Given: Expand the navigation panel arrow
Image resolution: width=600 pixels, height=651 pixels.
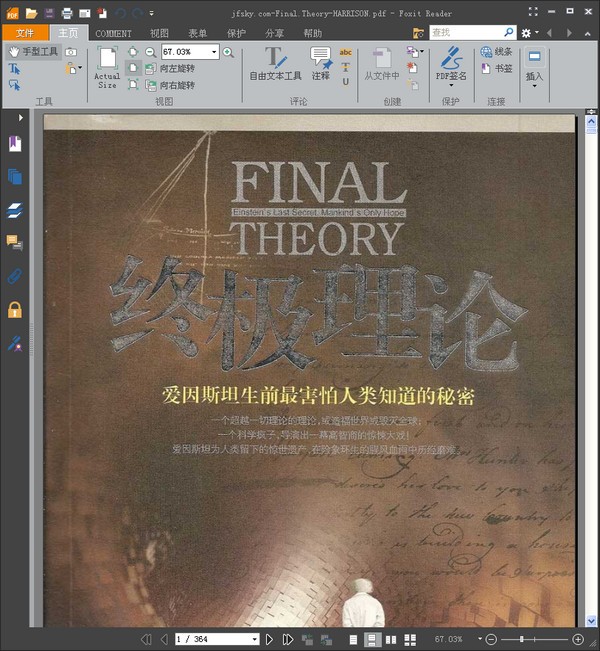Looking at the screenshot, I should [20, 118].
